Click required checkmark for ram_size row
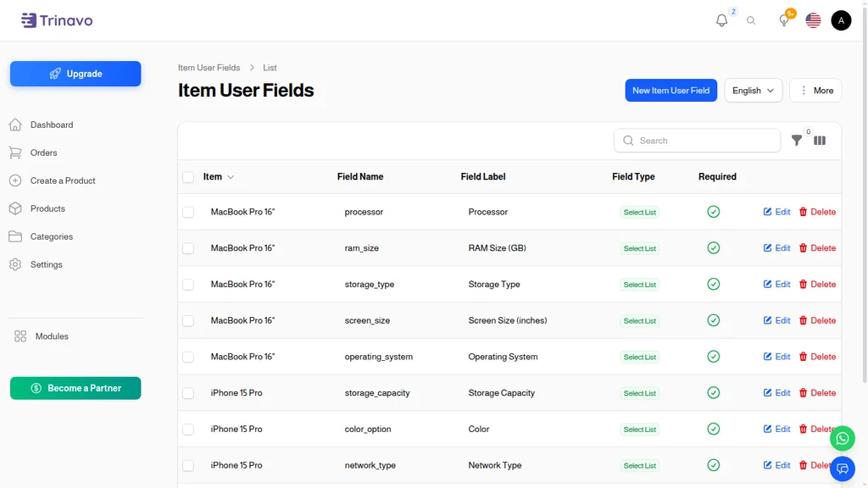This screenshot has width=868, height=488. coord(713,248)
